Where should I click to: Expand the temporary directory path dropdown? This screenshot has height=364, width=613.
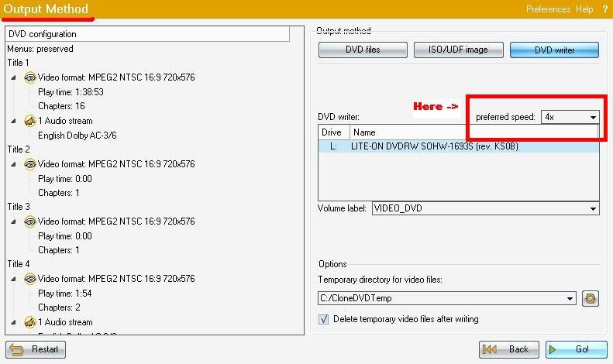click(570, 298)
